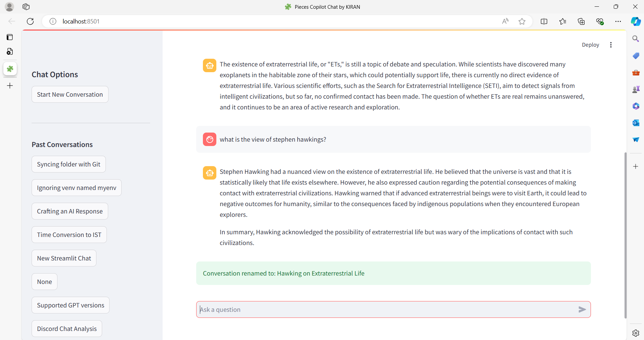The image size is (644, 340).
Task: Open the Shopping tag sidebar icon
Action: tap(636, 56)
